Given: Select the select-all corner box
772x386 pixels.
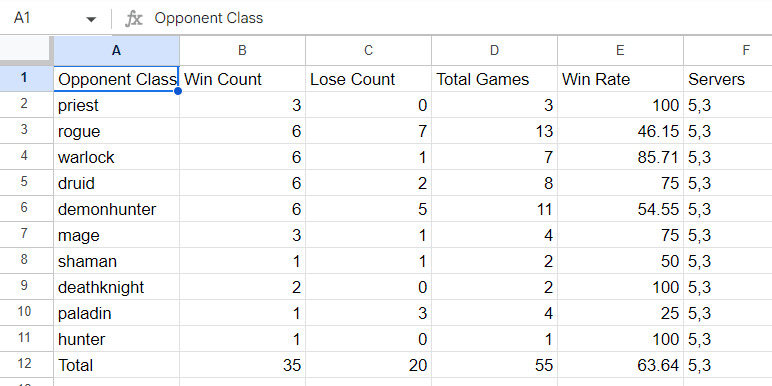Looking at the screenshot, I should coord(27,51).
